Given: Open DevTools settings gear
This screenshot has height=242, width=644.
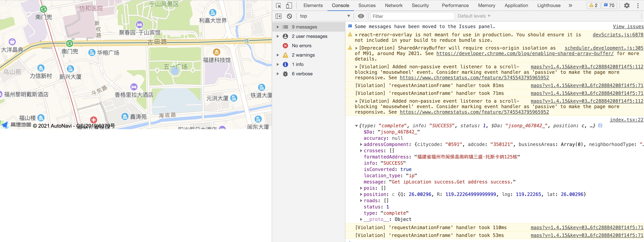Looking at the screenshot, I should (x=626, y=5).
